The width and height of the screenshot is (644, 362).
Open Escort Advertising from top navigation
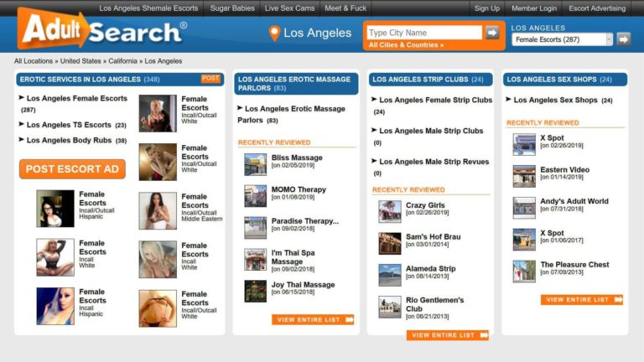click(597, 8)
